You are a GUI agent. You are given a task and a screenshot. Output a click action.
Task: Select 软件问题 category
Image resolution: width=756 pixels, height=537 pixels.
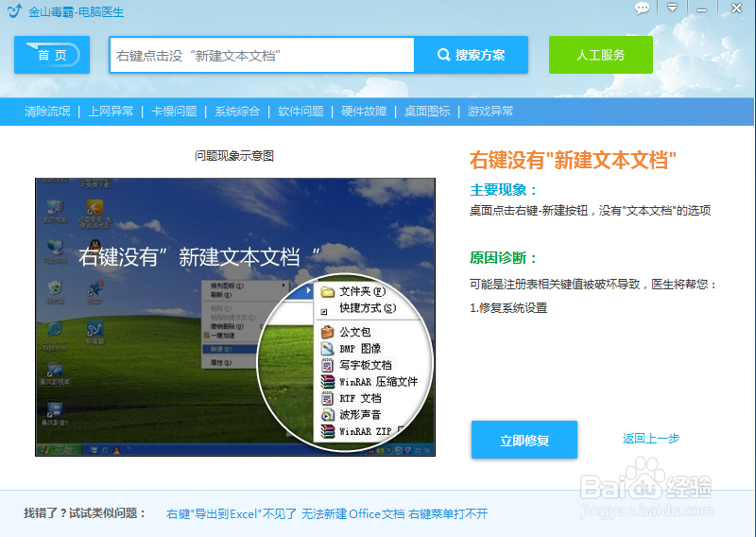coord(301,112)
